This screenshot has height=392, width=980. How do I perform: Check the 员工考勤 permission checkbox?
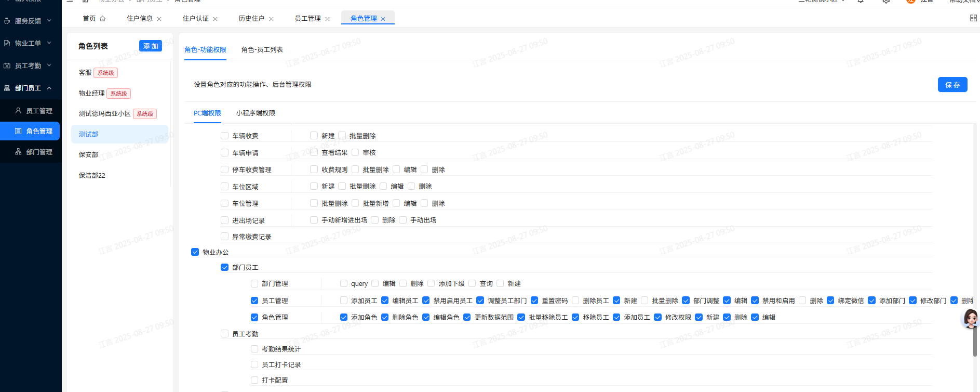pyautogui.click(x=224, y=334)
